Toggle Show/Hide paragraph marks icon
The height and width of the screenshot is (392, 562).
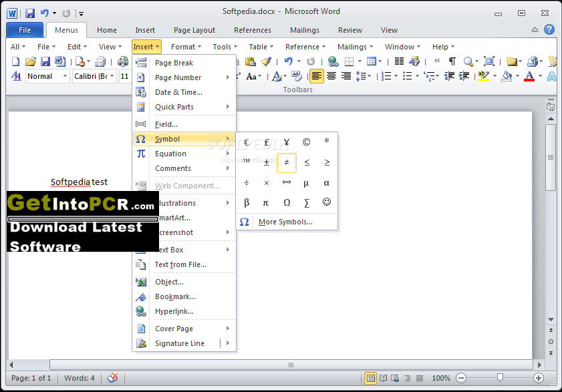[452, 61]
